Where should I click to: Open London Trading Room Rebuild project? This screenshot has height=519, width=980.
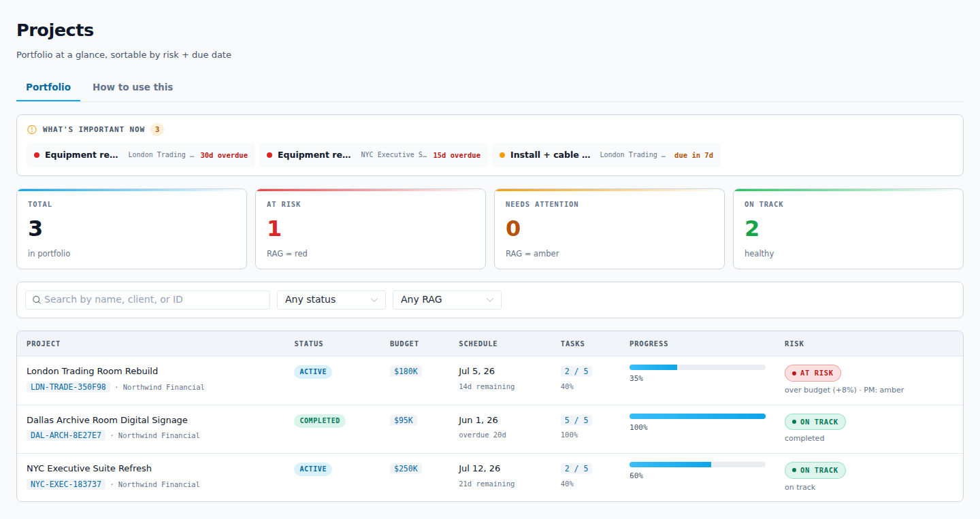pyautogui.click(x=92, y=371)
